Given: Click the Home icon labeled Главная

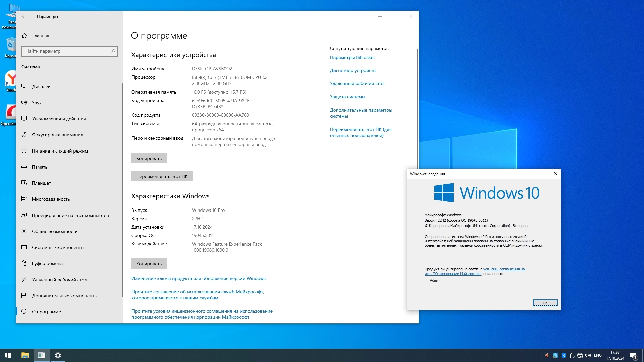Looking at the screenshot, I should tap(24, 35).
